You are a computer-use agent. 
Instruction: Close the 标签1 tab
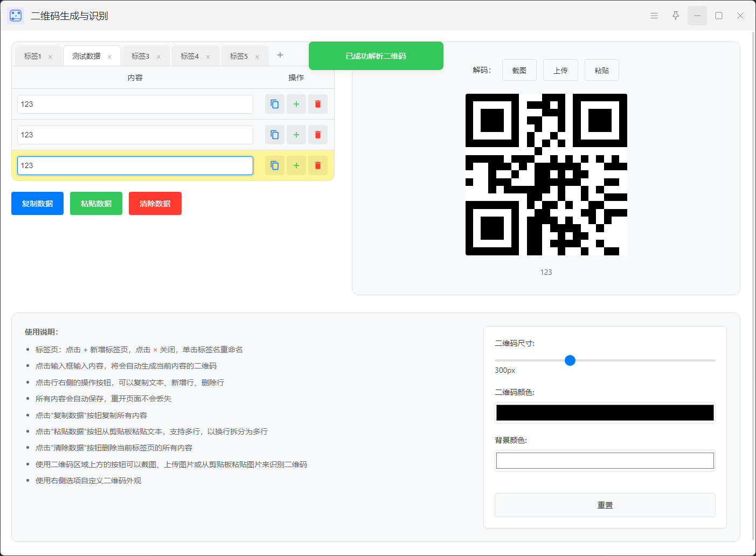[x=50, y=57]
